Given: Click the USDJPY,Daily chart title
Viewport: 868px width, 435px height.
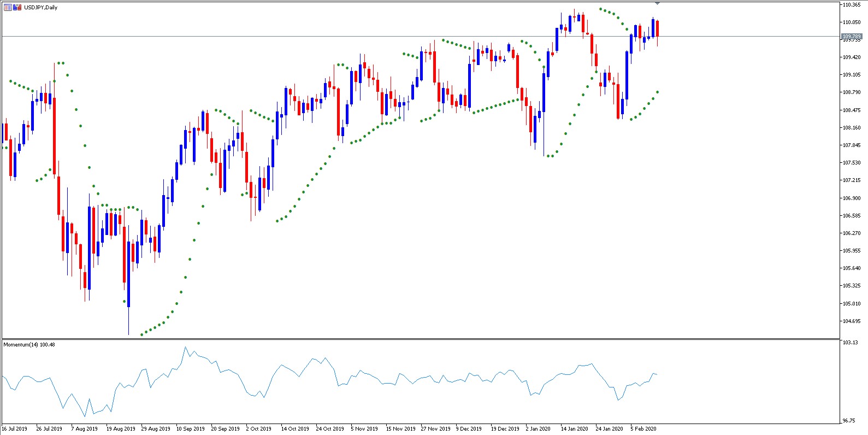Looking at the screenshot, I should pyautogui.click(x=40, y=8).
